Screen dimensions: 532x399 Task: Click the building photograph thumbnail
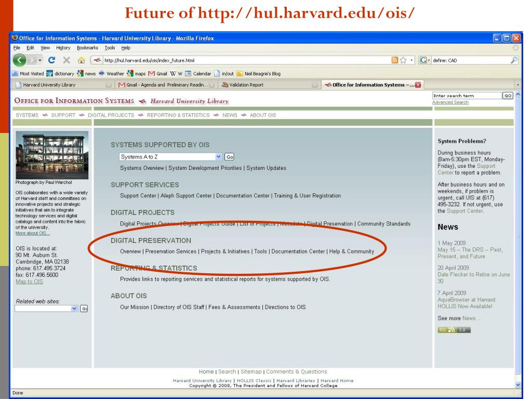(x=52, y=155)
